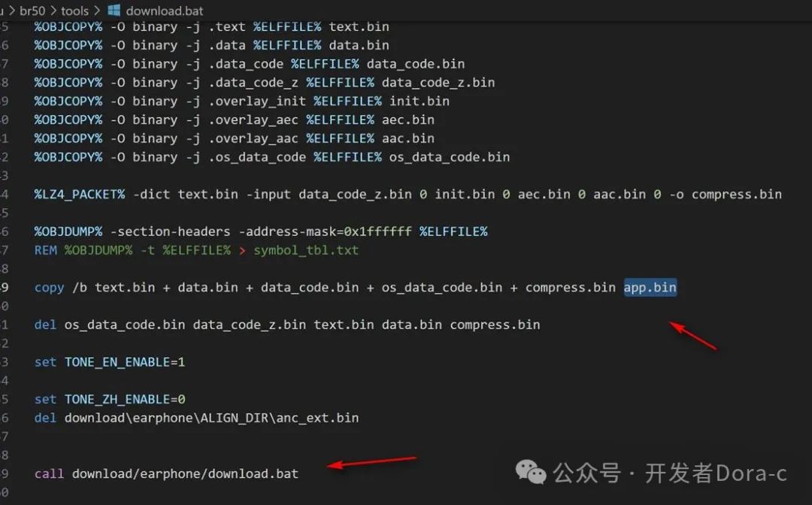Click the copy command keyword
The height and width of the screenshot is (505, 812).
[x=49, y=288]
